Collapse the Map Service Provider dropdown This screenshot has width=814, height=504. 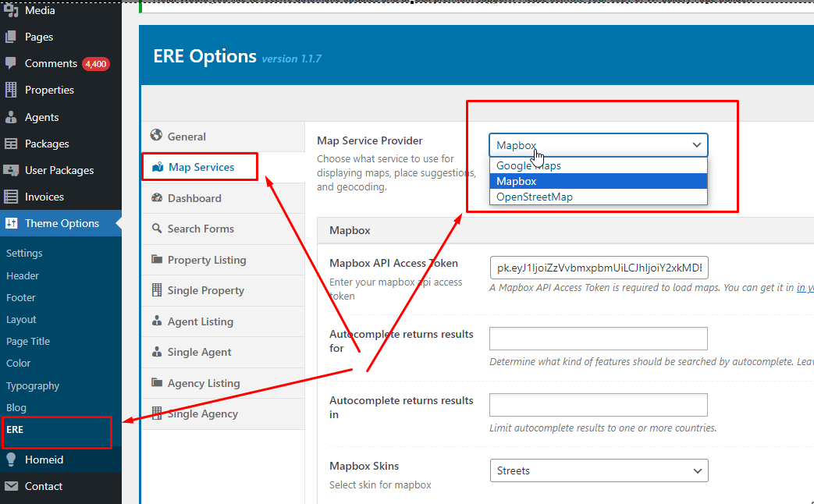(x=598, y=145)
